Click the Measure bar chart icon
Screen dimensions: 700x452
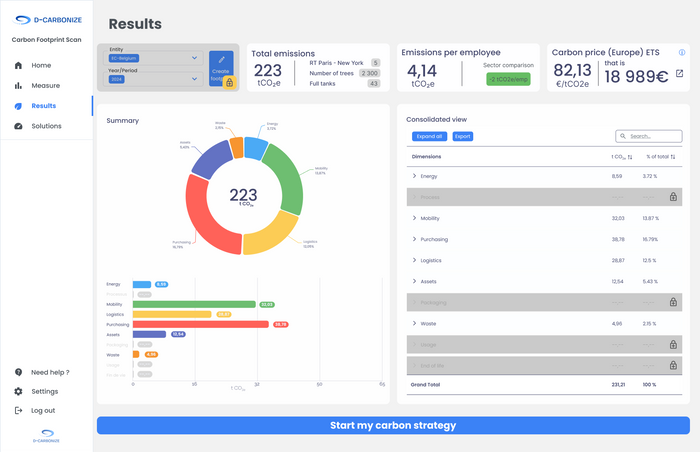tap(18, 85)
